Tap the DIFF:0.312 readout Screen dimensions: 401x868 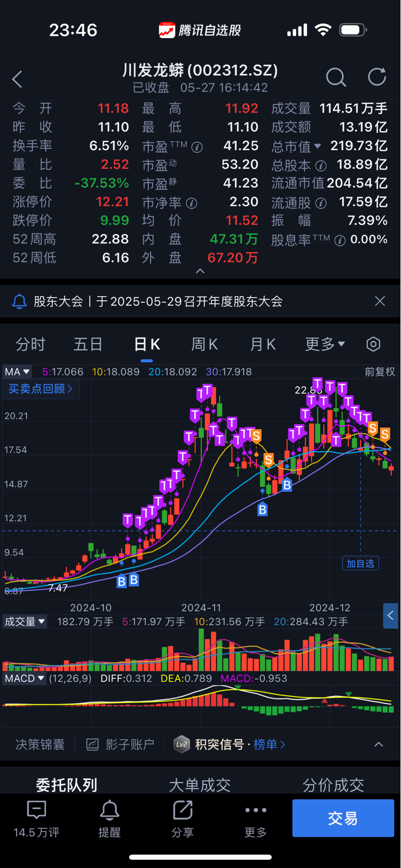pos(126,678)
